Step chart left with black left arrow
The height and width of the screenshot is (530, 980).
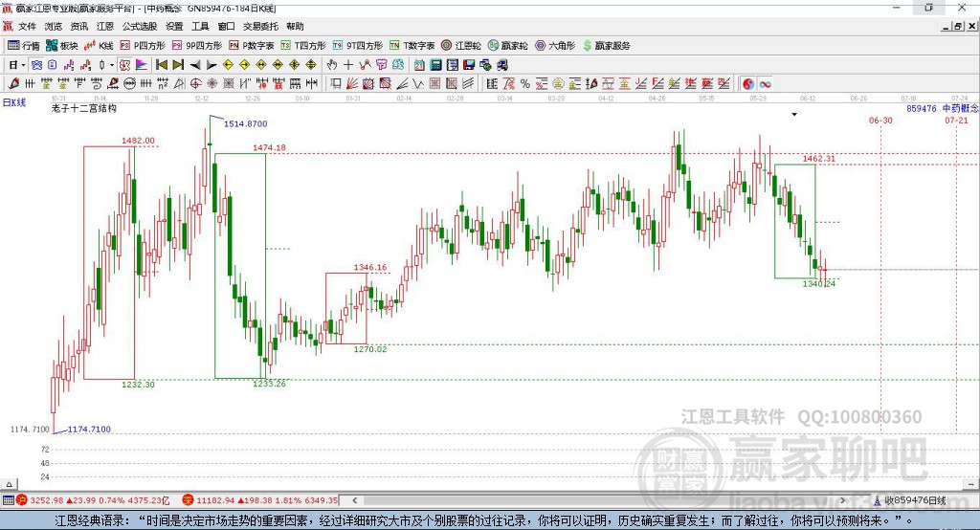tap(195, 65)
